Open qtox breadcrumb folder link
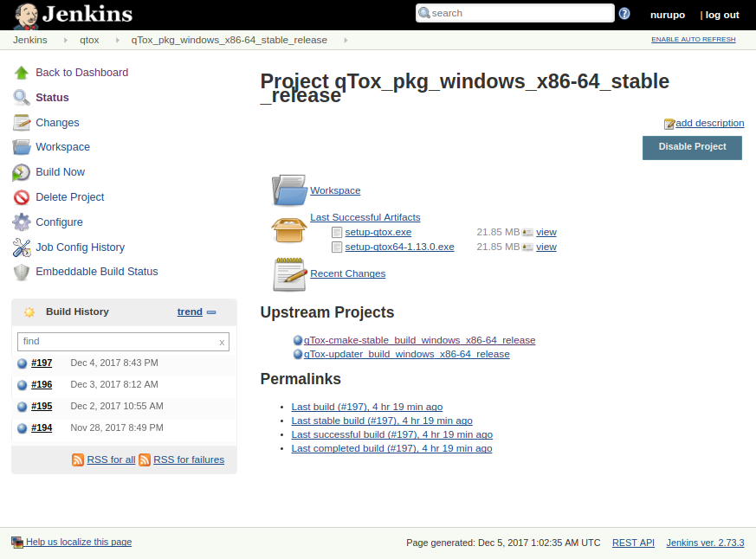 (89, 40)
